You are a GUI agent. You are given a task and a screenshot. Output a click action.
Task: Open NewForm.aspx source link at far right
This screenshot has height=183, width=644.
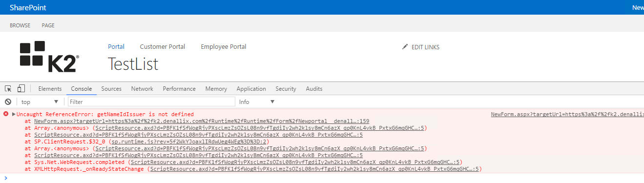[567, 114]
